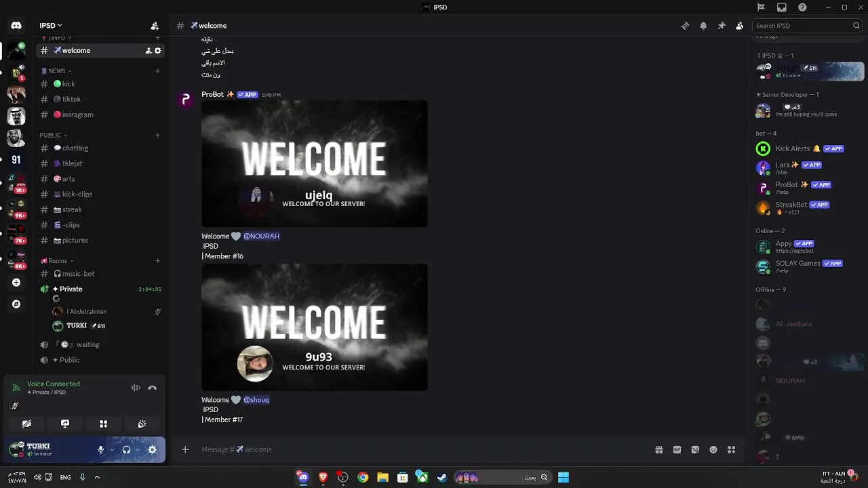Start an activity from the voice panel
868x488 pixels.
pos(104,424)
